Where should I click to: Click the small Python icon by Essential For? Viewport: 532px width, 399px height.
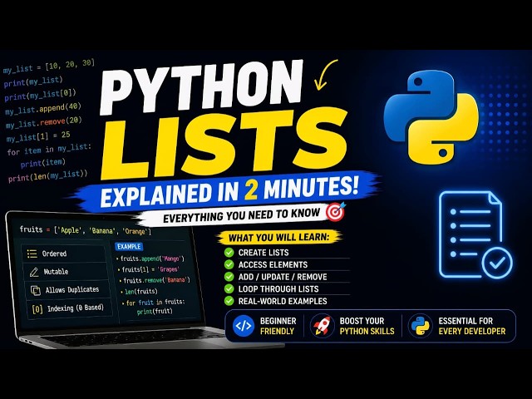[x=420, y=326]
